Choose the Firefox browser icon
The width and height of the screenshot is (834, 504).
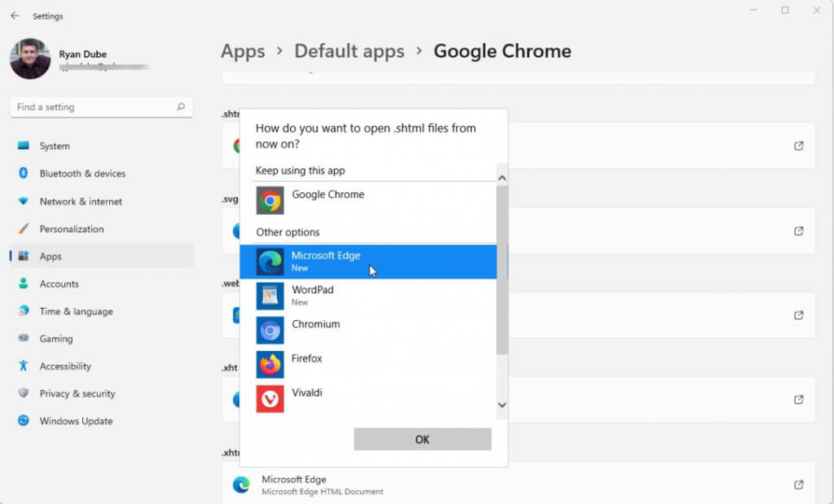pos(270,364)
